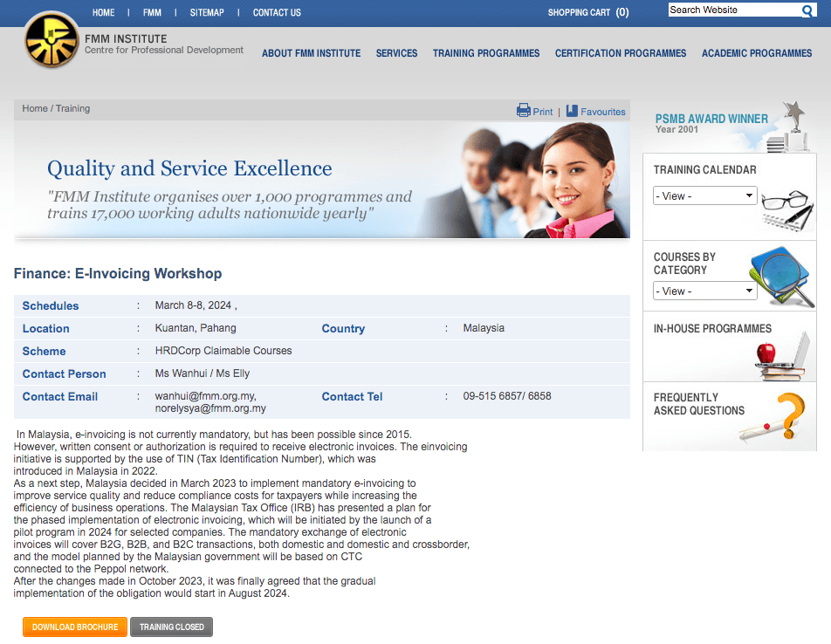The height and width of the screenshot is (644, 831).
Task: Click the 'Ms Wanhui / Ms Elly' contact value
Action: pos(202,373)
